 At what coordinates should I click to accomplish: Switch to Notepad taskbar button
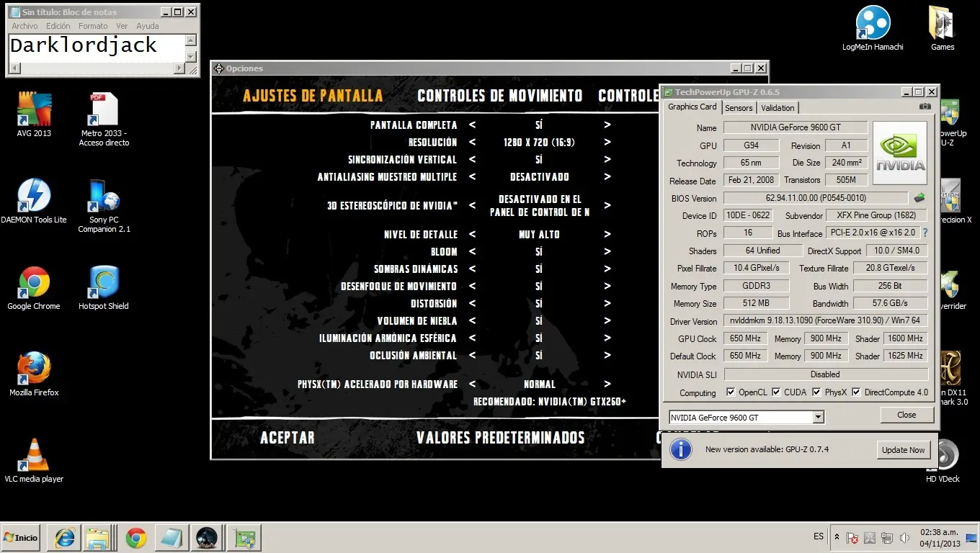171,538
